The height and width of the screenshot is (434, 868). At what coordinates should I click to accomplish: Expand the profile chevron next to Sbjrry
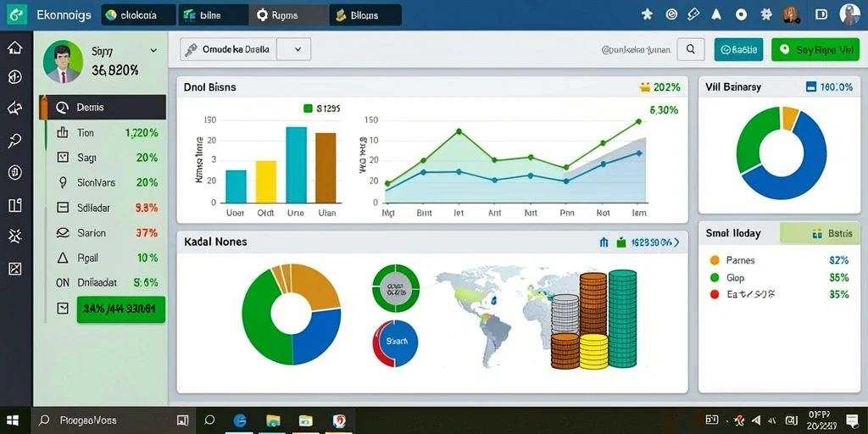(153, 50)
